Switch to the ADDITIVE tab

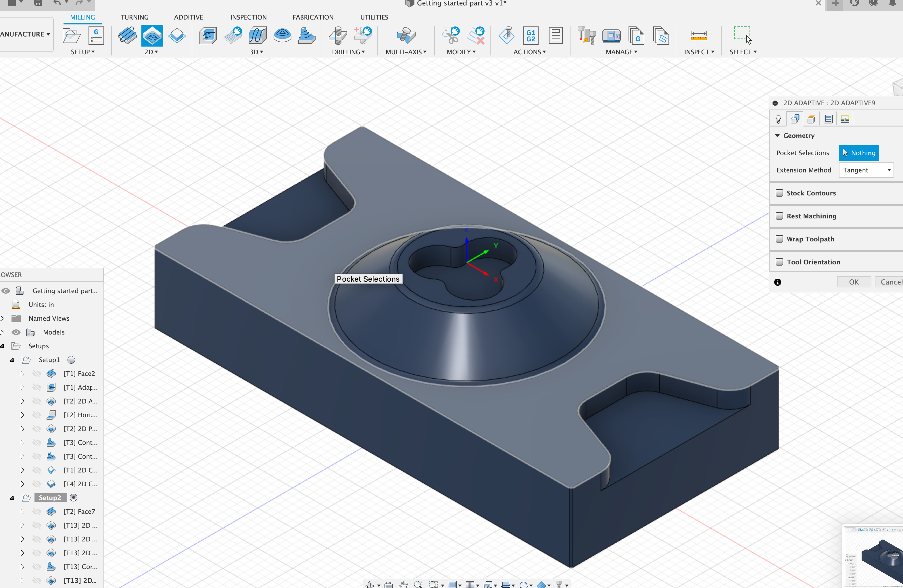[x=189, y=17]
